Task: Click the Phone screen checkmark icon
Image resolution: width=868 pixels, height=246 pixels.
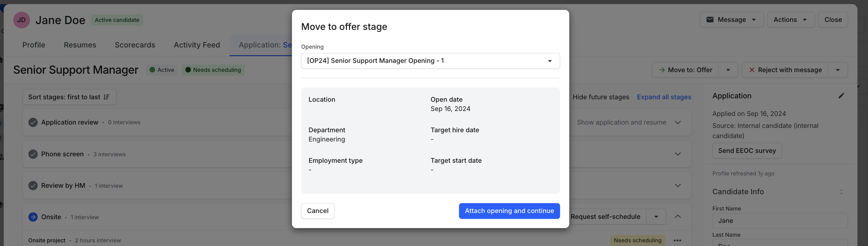Action: coord(33,154)
